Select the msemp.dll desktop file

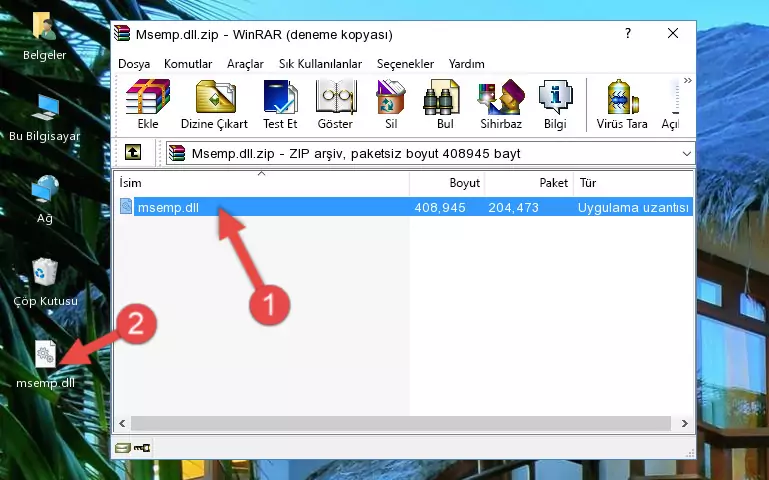(x=46, y=365)
